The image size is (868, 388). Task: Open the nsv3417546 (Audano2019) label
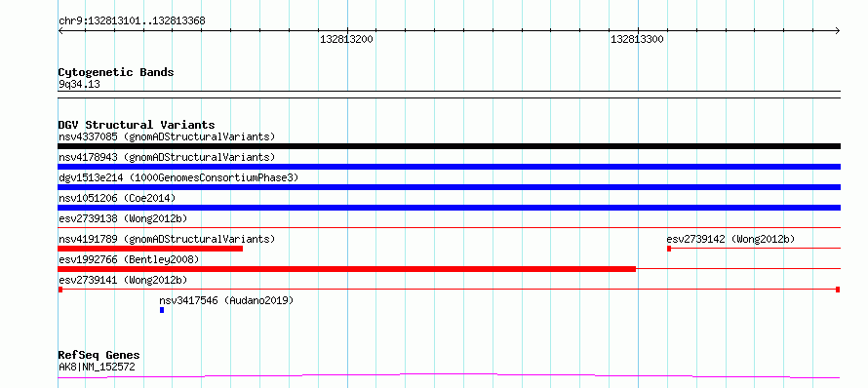click(x=226, y=300)
